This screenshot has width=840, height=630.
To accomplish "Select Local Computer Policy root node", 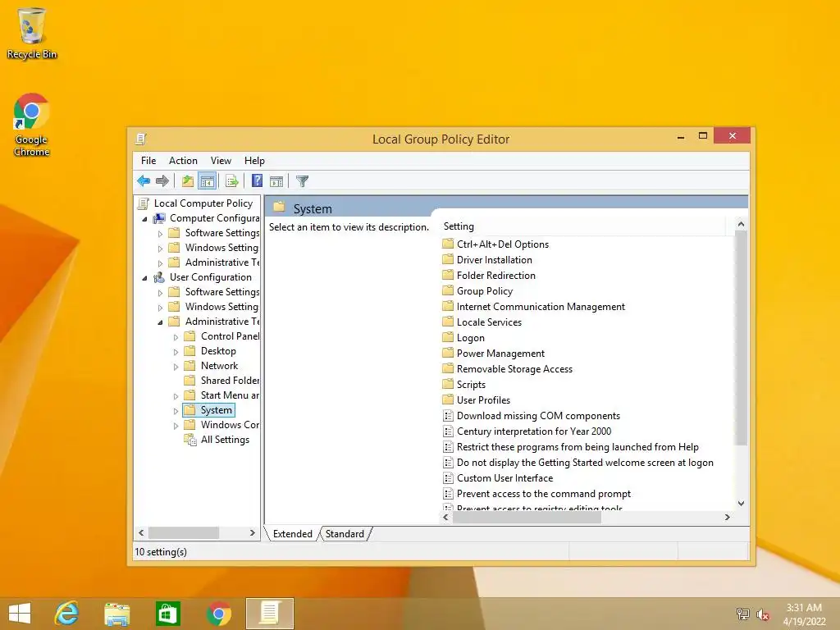I will (x=195, y=203).
